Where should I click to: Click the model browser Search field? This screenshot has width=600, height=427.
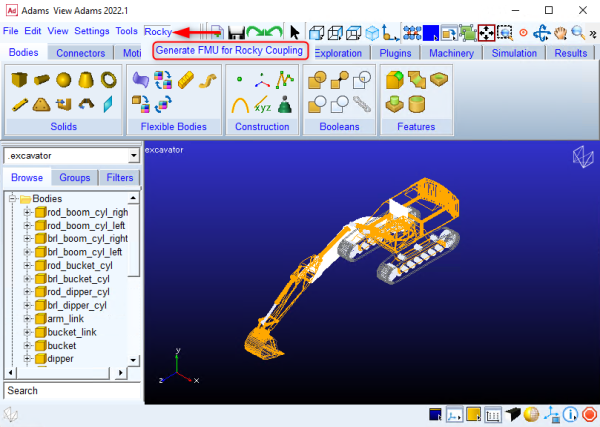click(72, 391)
